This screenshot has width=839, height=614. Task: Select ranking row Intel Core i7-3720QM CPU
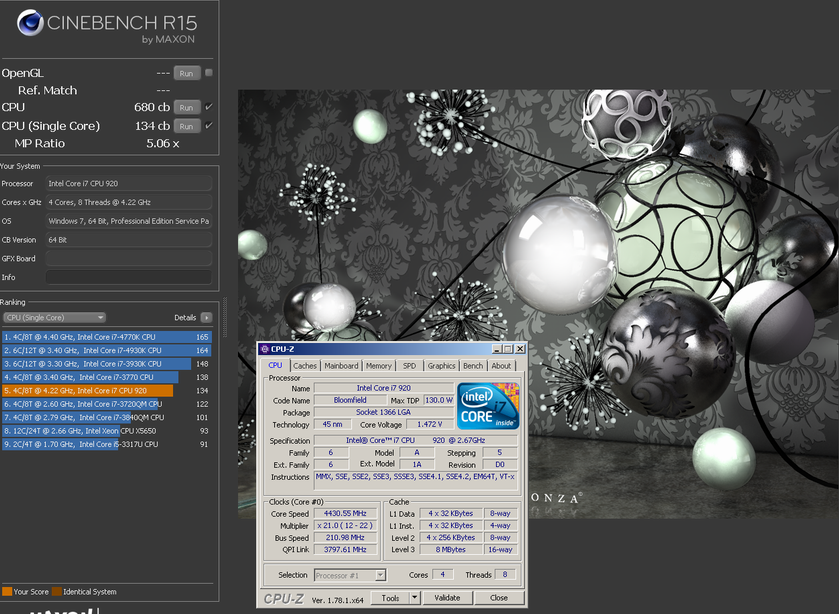106,404
